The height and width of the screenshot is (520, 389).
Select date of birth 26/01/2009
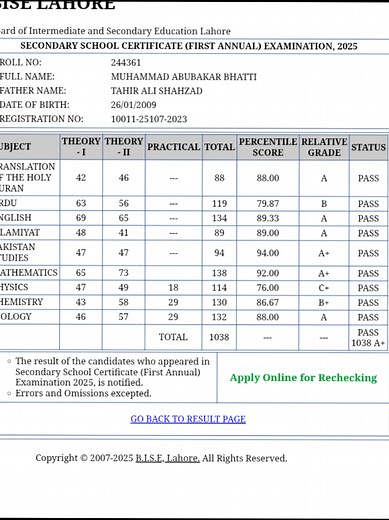point(134,105)
